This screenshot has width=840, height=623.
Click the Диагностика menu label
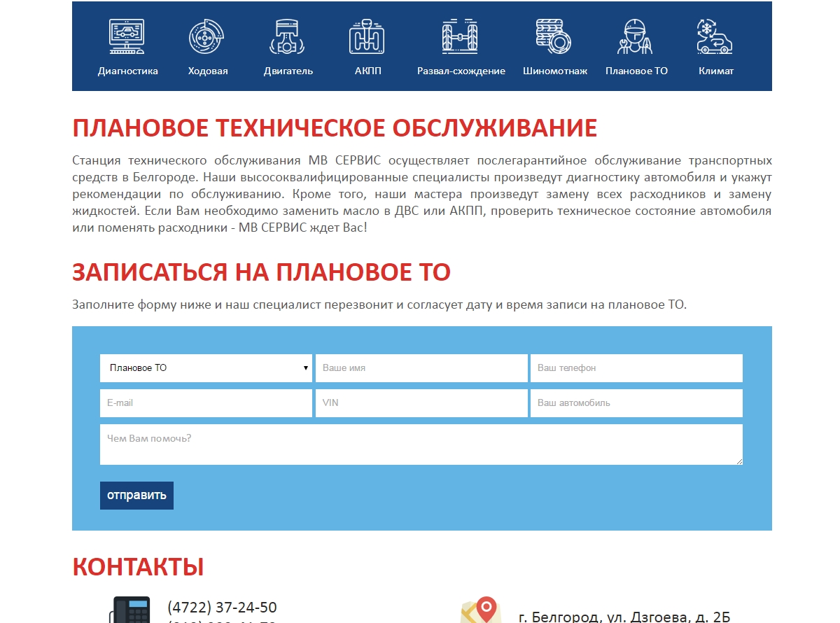(x=128, y=71)
